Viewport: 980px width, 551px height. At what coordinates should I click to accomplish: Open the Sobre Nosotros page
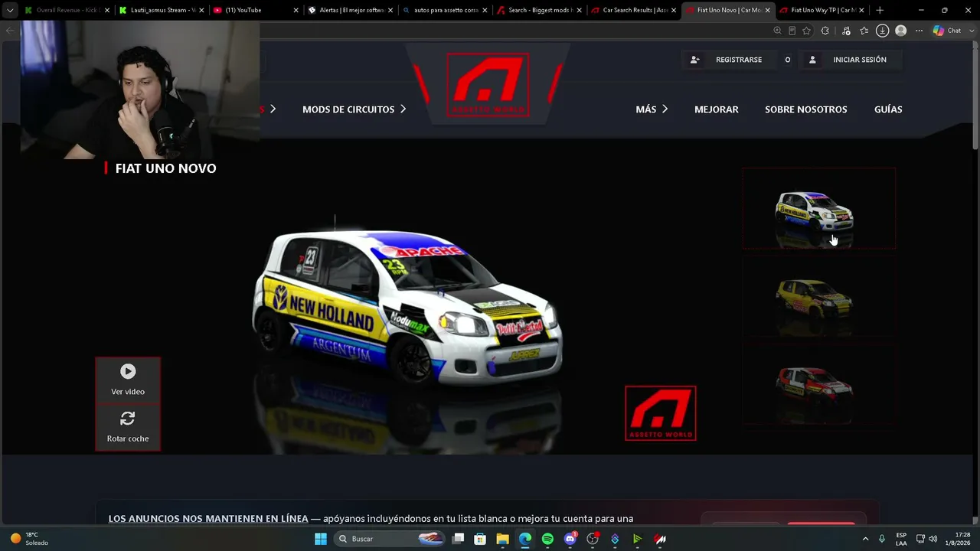(806, 109)
